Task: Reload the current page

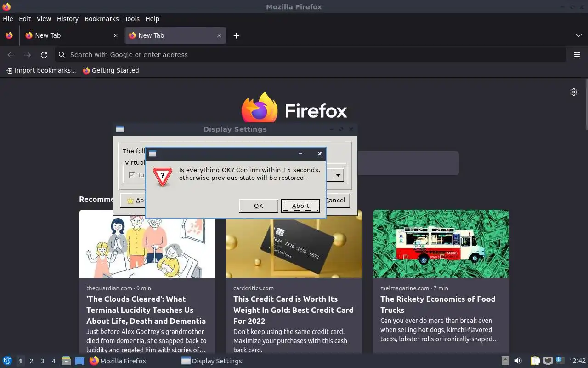Action: click(x=44, y=55)
